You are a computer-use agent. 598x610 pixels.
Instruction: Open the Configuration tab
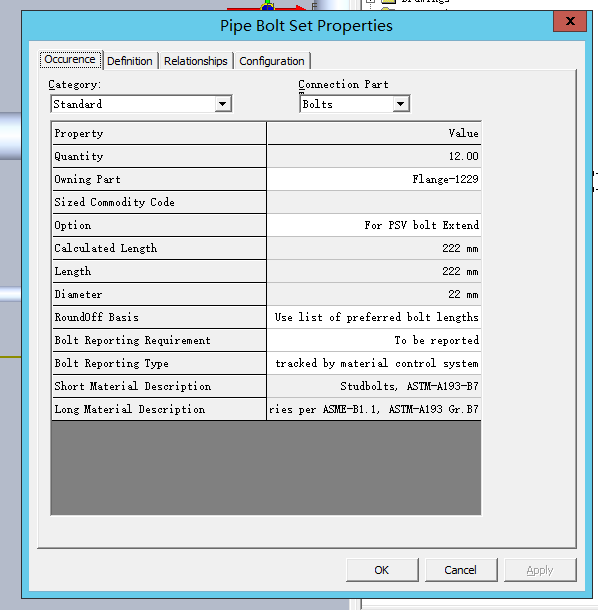point(272,61)
